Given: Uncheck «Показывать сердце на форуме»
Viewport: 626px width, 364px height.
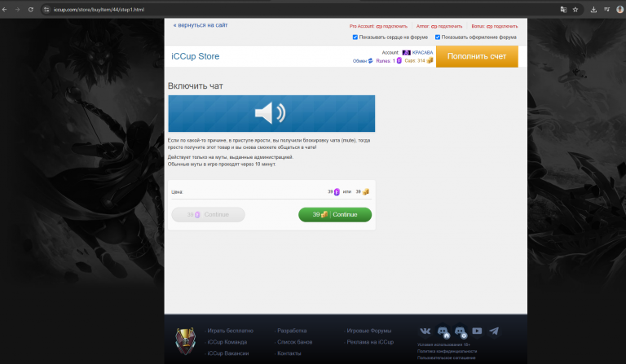Looking at the screenshot, I should [x=355, y=37].
